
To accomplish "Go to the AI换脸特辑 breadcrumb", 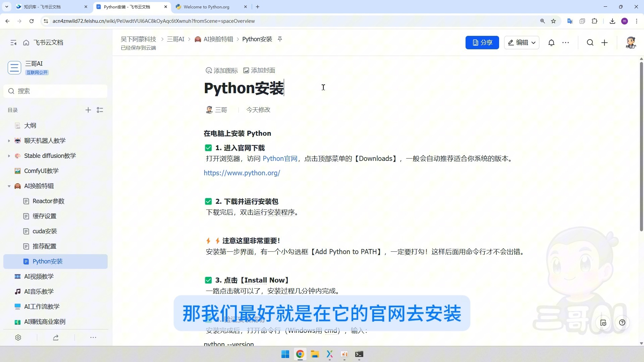I will click(214, 39).
